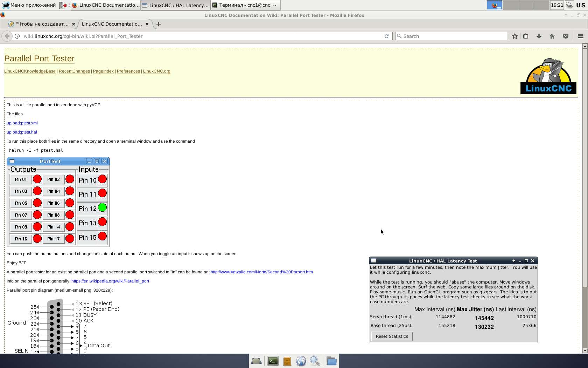588x368 pixels.
Task: Select the first workspace showing Firefox
Action: (495, 5)
